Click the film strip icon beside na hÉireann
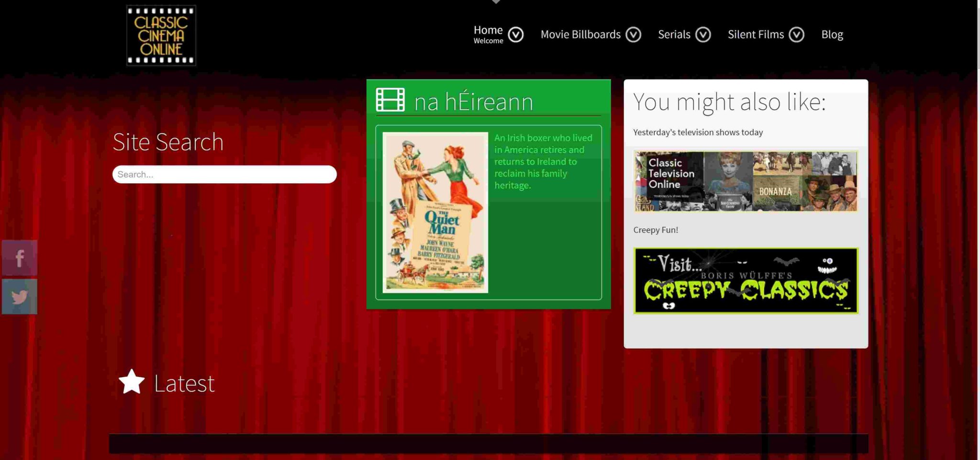Screen dimensions: 980x460 point(390,100)
